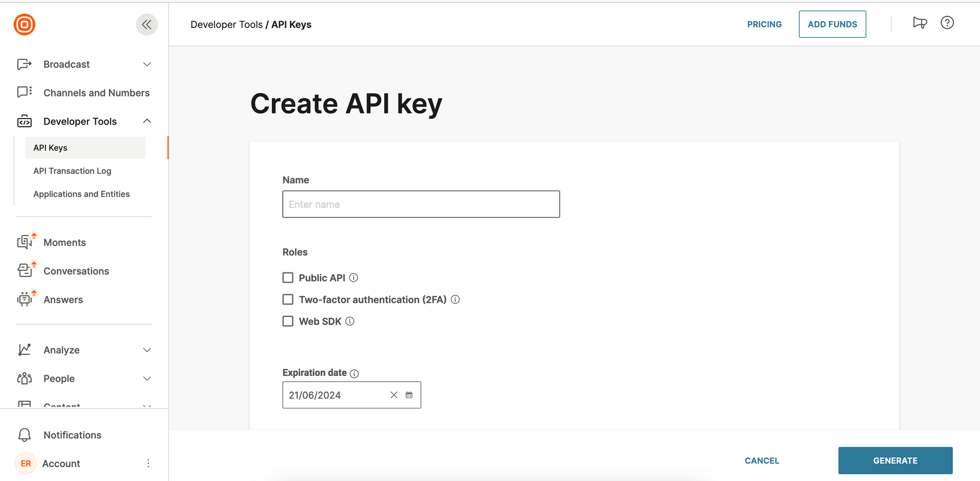Check Two-factor authentication (2FA)
Viewport: 980px width, 481px height.
tap(288, 299)
